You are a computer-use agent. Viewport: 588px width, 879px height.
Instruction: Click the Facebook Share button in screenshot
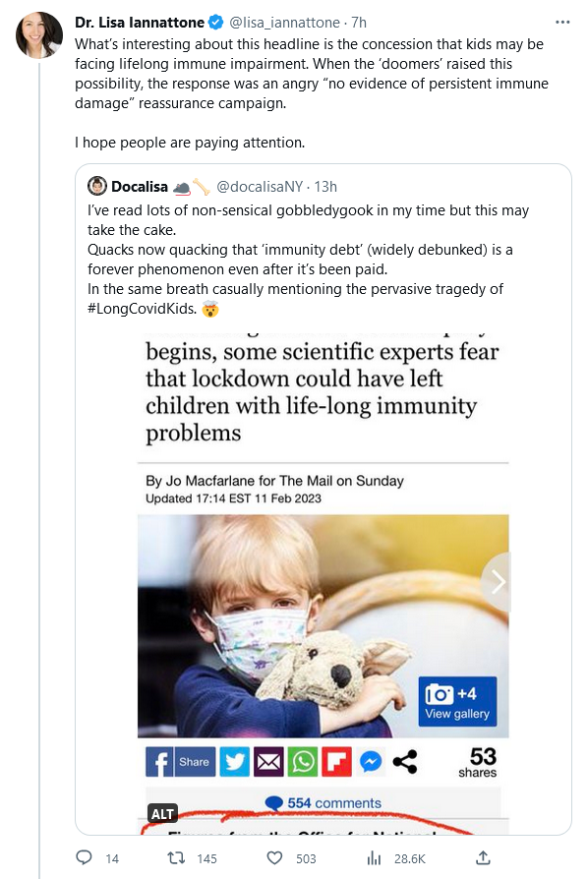pyautogui.click(x=181, y=762)
